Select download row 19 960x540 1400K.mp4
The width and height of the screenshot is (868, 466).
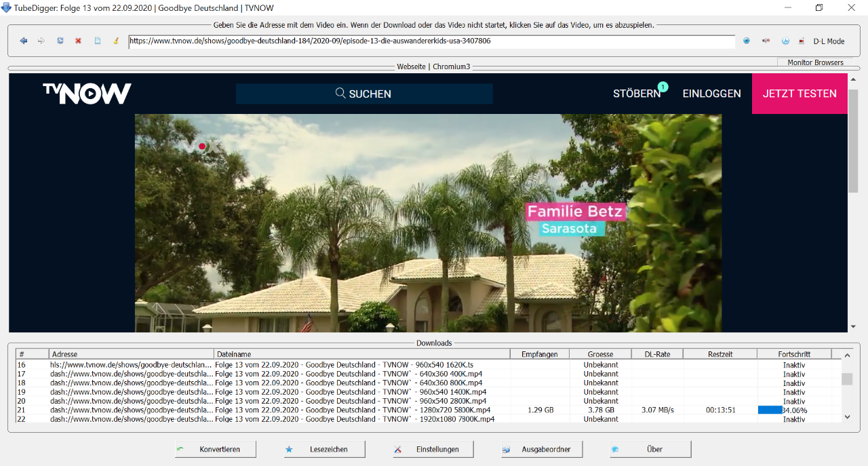(x=429, y=392)
